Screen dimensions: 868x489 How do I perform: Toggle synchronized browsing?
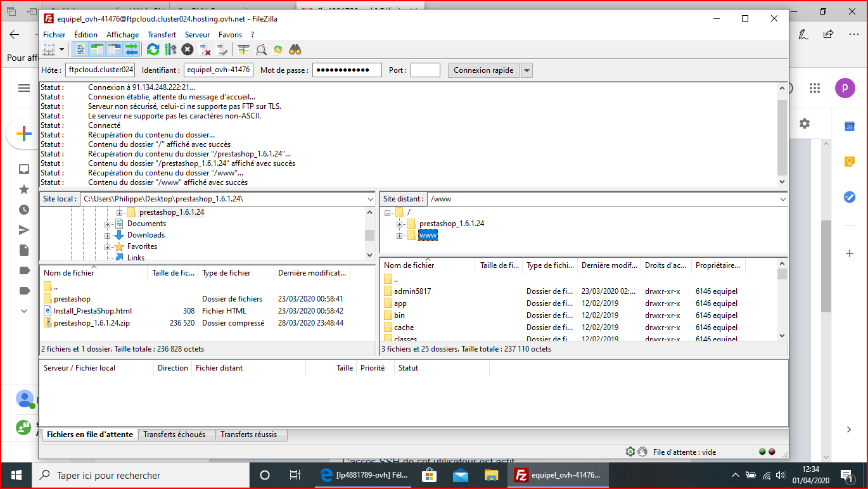278,49
